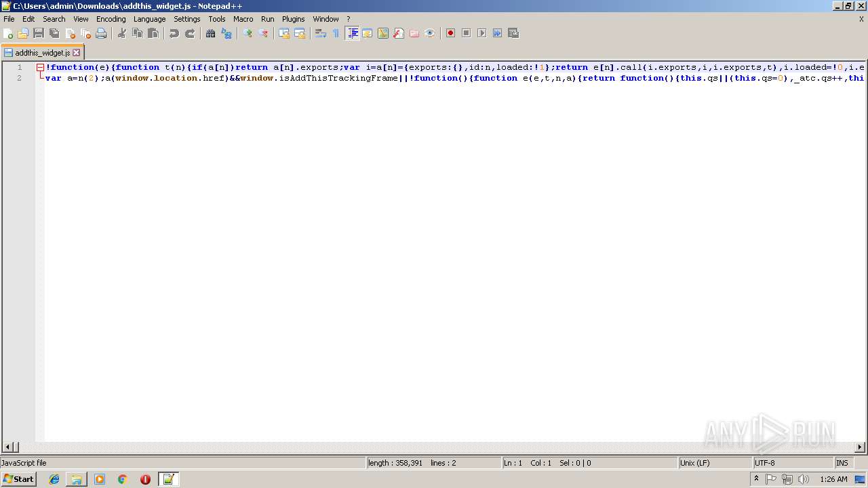Launch Internet Explorer from the taskbar

pyautogui.click(x=54, y=479)
